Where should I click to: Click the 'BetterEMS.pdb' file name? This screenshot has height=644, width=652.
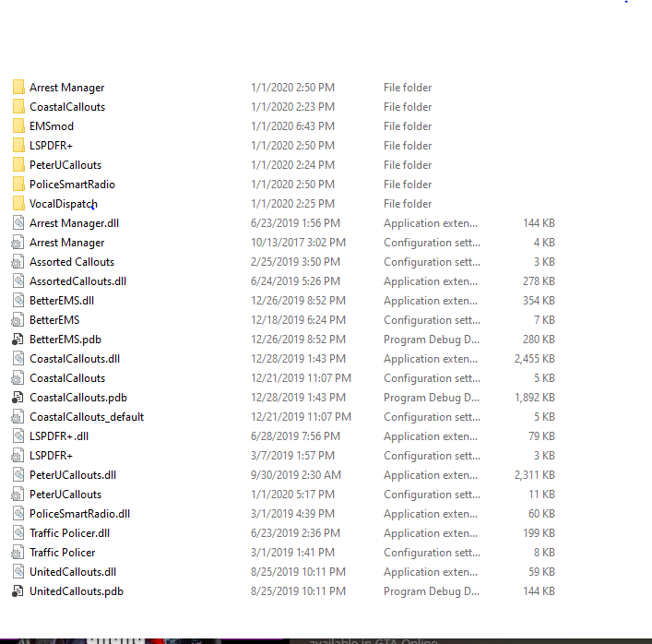[x=65, y=340]
